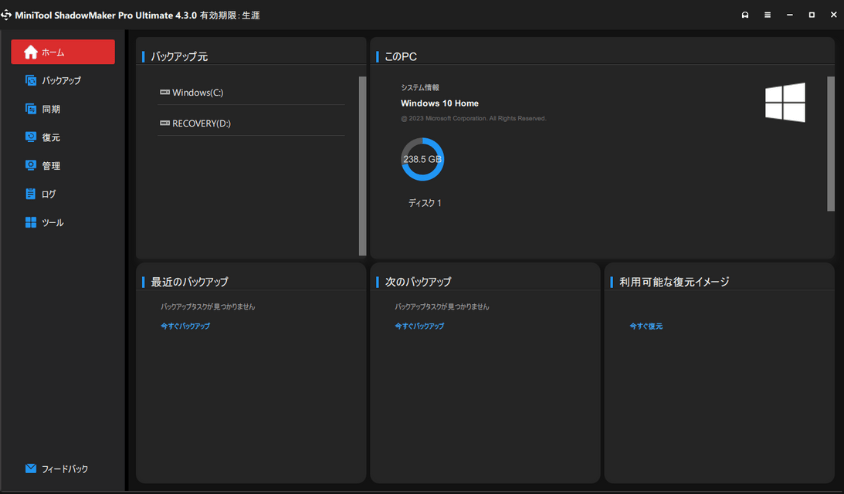Open the 同期 (Sync) page icon
This screenshot has height=494, width=844.
click(x=31, y=109)
